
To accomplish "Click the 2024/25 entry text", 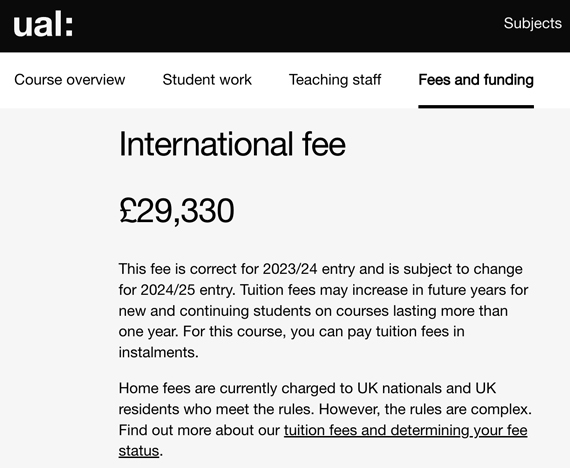I will pos(188,290).
